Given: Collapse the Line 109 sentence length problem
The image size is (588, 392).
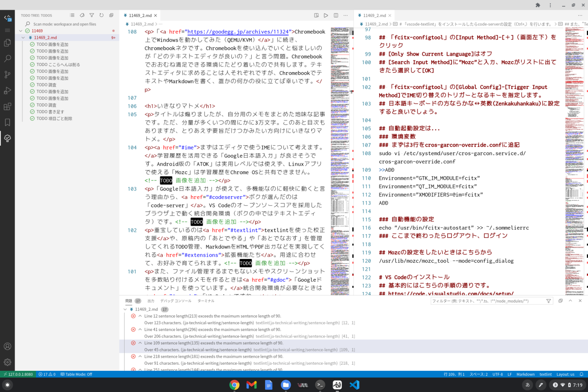Looking at the screenshot, I should coord(140,343).
